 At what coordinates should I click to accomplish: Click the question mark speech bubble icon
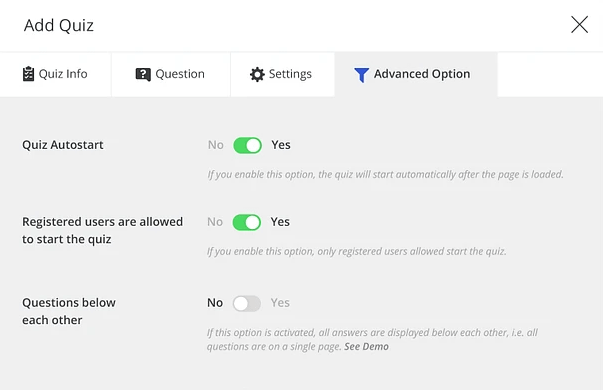pos(143,74)
